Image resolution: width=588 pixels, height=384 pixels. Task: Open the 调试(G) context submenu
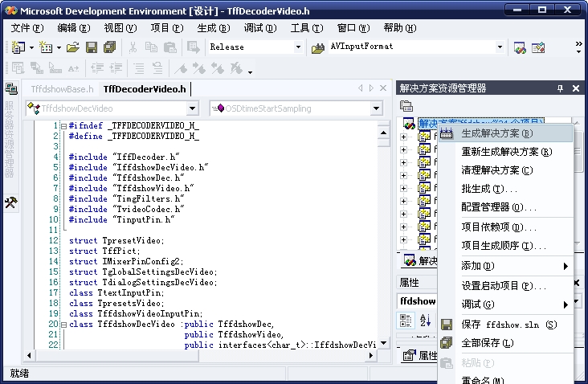pos(505,304)
